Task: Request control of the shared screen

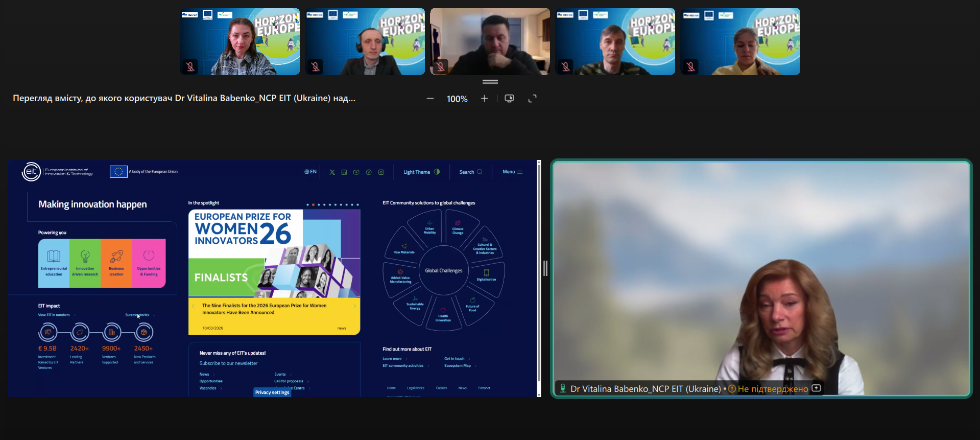Action: 509,99
